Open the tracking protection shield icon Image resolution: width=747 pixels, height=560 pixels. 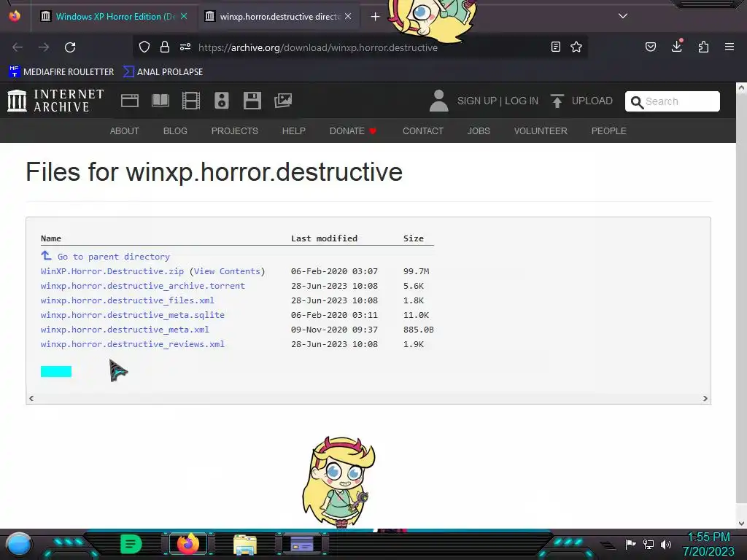pyautogui.click(x=144, y=47)
